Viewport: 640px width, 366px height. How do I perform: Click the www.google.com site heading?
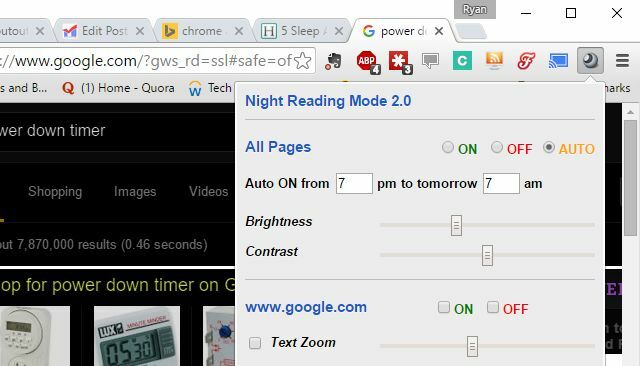pyautogui.click(x=306, y=307)
